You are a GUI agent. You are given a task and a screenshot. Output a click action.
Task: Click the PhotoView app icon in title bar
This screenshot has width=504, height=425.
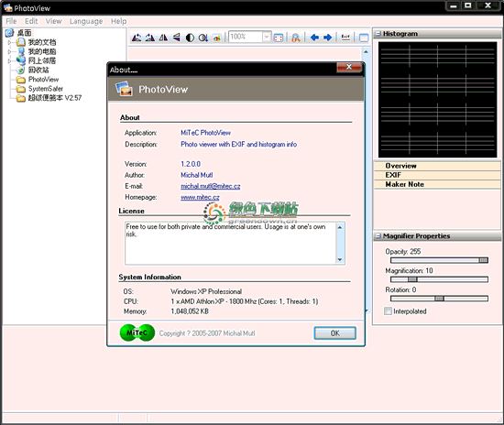pos(7,7)
